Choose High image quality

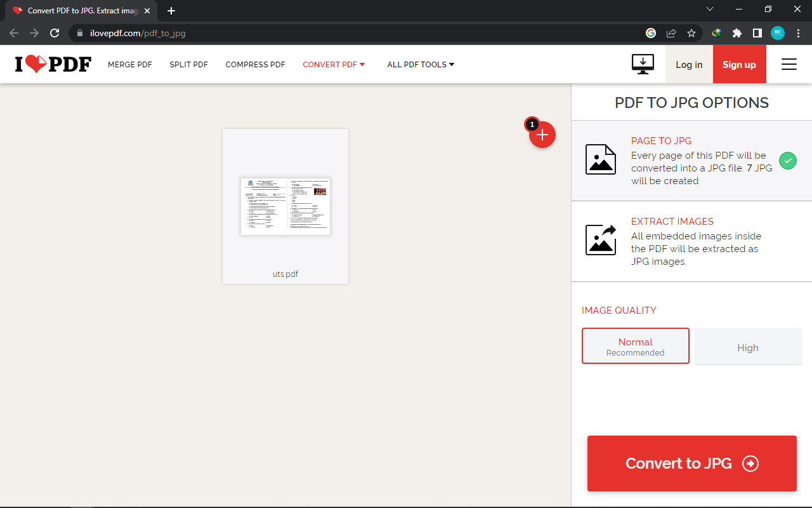click(x=748, y=346)
